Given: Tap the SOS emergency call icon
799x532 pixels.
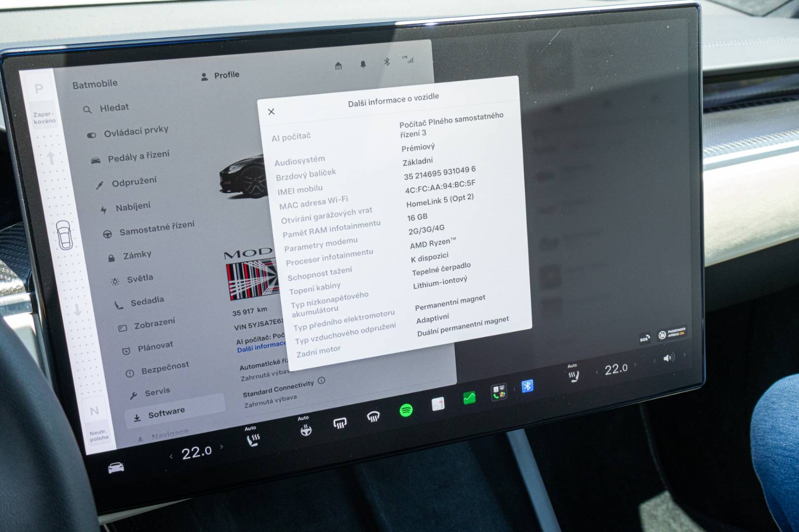Looking at the screenshot, I should point(645,338).
